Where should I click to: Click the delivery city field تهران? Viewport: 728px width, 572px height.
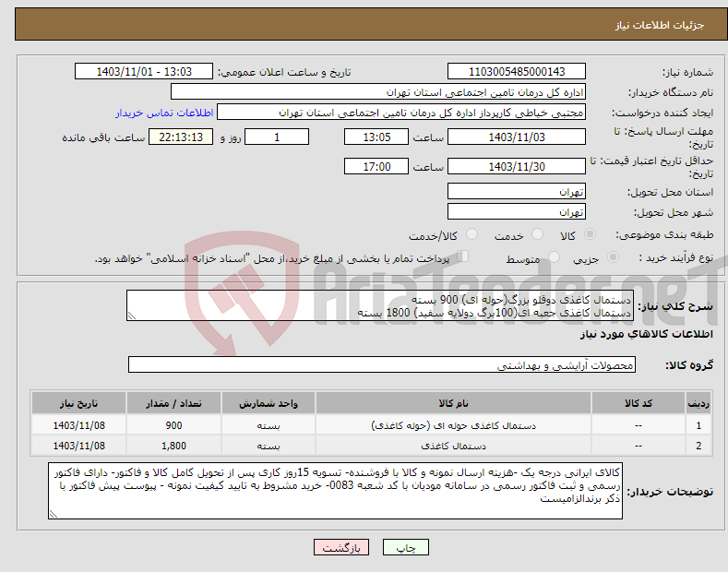coord(517,211)
